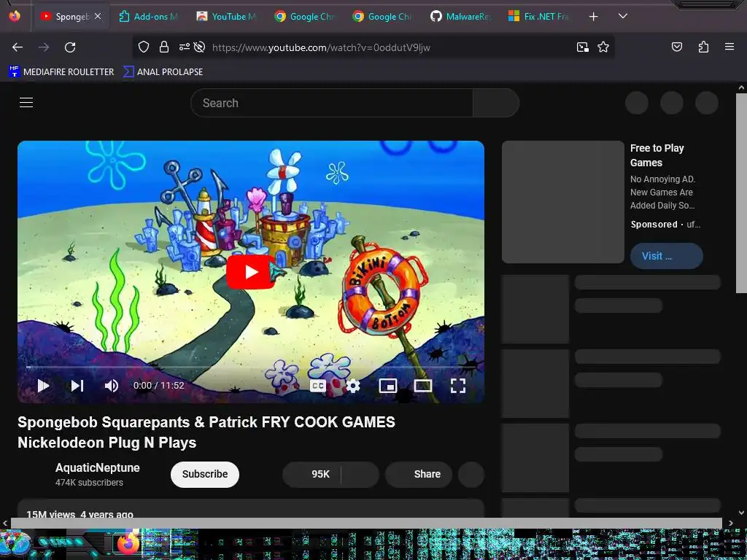This screenshot has width=747, height=560.
Task: Click the Visit button on the sponsored ad
Action: click(667, 256)
